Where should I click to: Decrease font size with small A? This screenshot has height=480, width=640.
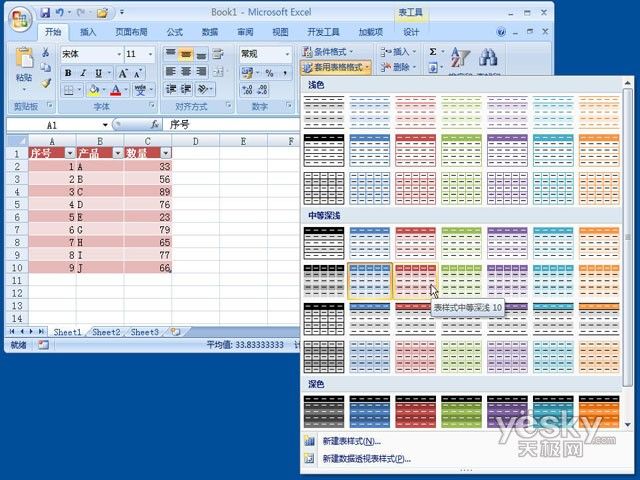pyautogui.click(x=138, y=73)
